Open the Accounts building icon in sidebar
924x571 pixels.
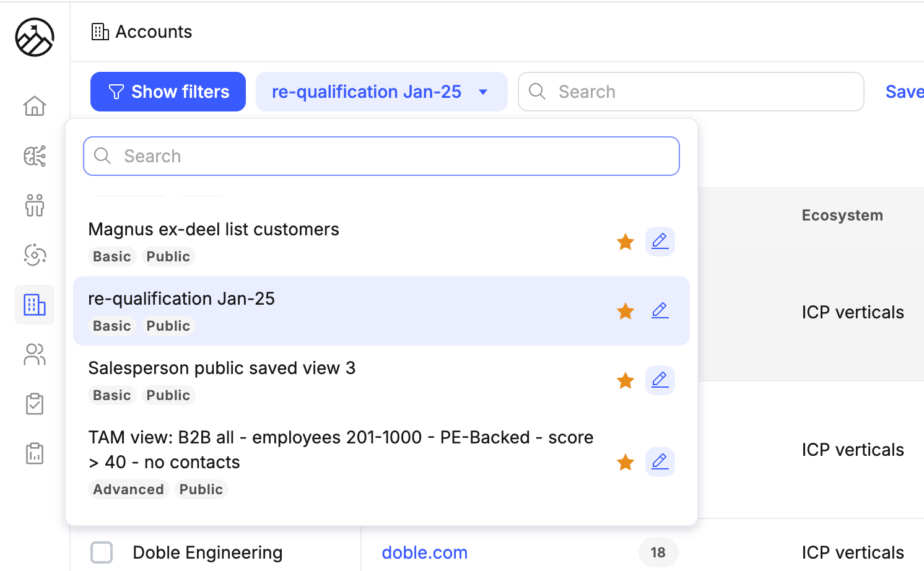point(35,305)
